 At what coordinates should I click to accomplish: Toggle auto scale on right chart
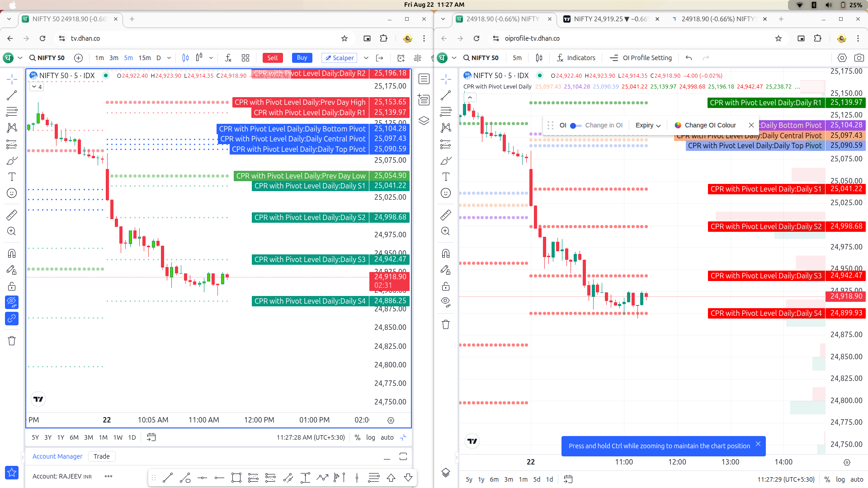pyautogui.click(x=857, y=479)
